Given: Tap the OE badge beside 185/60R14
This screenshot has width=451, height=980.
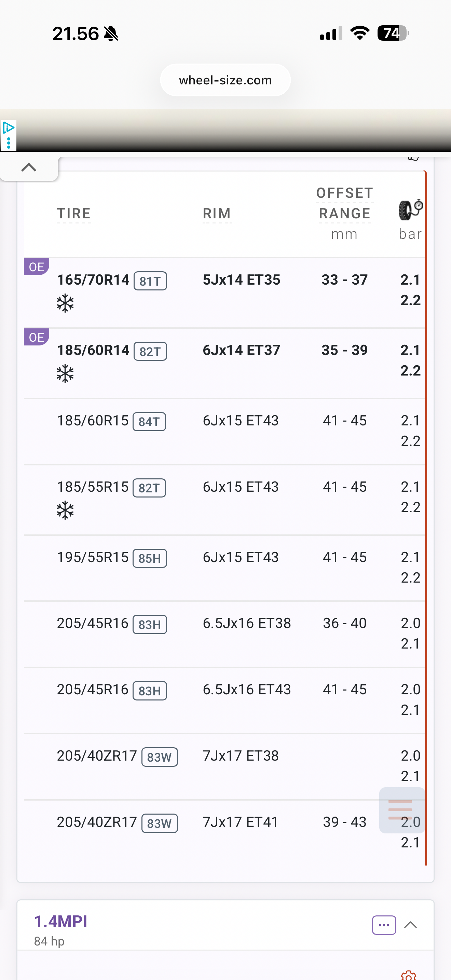Looking at the screenshot, I should (37, 337).
